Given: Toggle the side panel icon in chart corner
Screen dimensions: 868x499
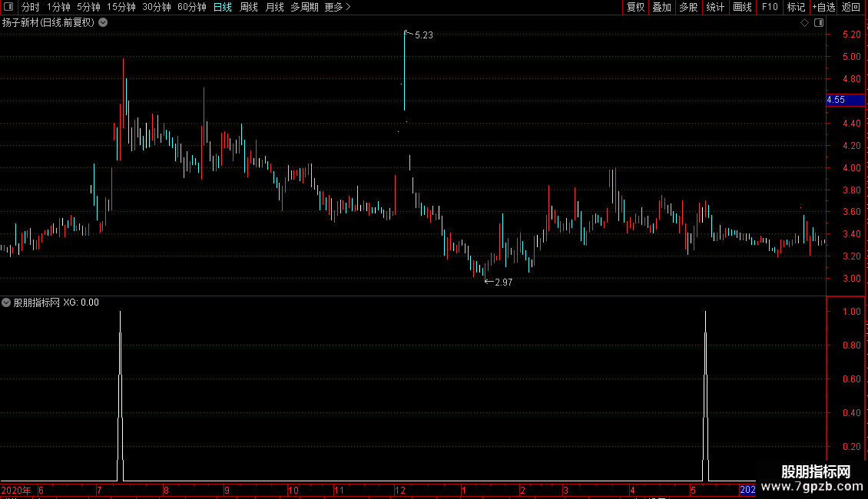Looking at the screenshot, I should point(819,23).
